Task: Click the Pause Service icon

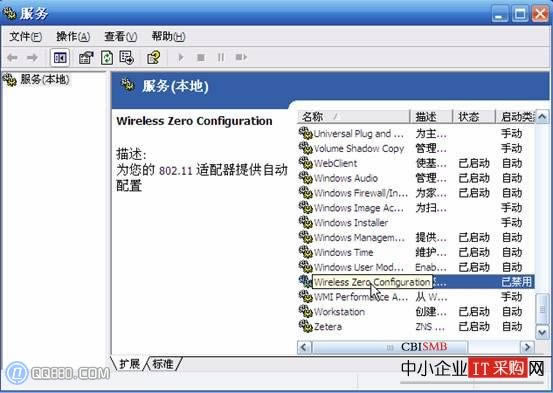Action: (221, 57)
